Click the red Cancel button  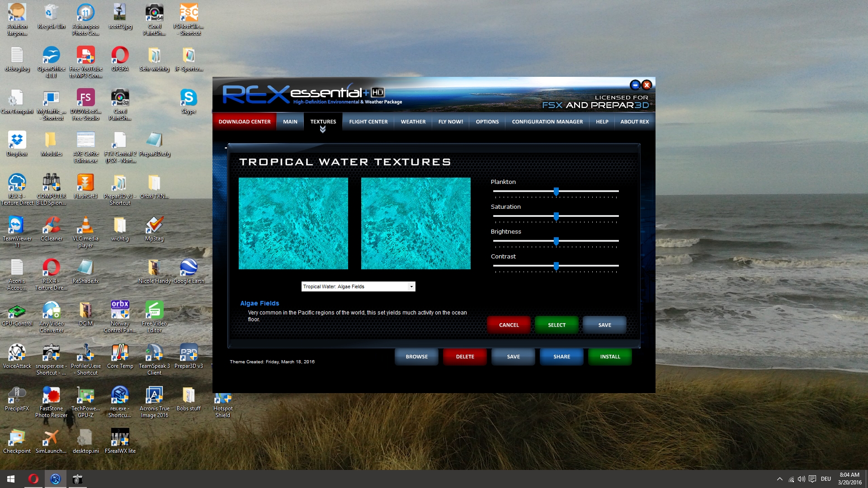509,325
